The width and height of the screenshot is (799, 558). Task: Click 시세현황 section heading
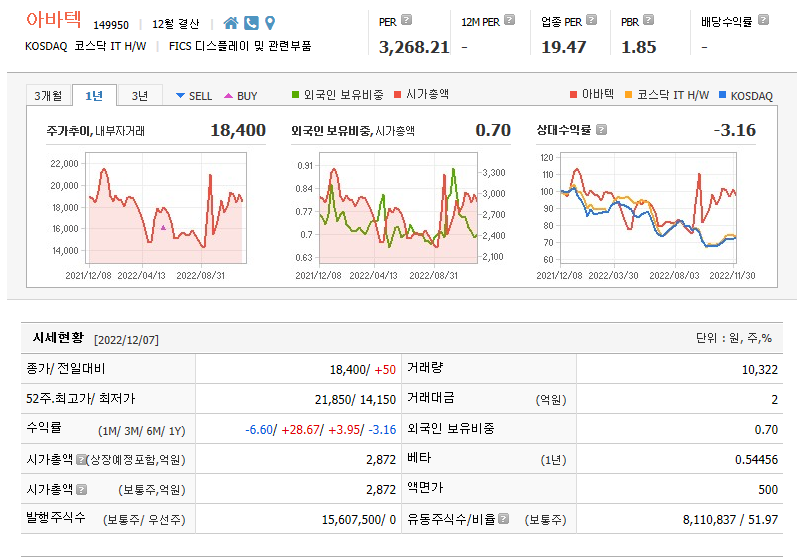tap(58, 338)
